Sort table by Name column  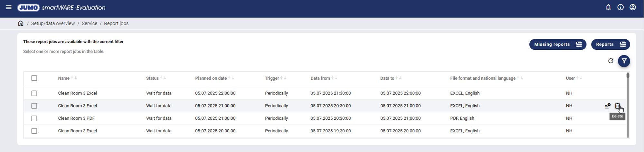(x=64, y=78)
